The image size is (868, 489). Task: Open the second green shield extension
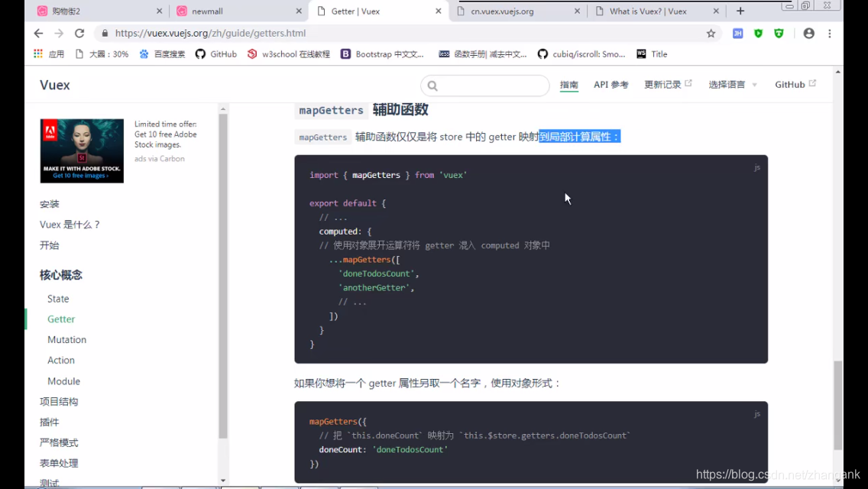click(779, 33)
